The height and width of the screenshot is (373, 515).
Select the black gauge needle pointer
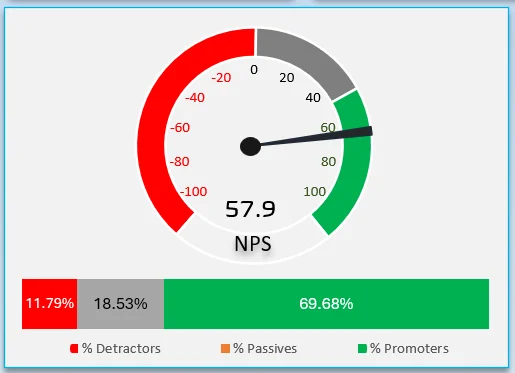315,137
